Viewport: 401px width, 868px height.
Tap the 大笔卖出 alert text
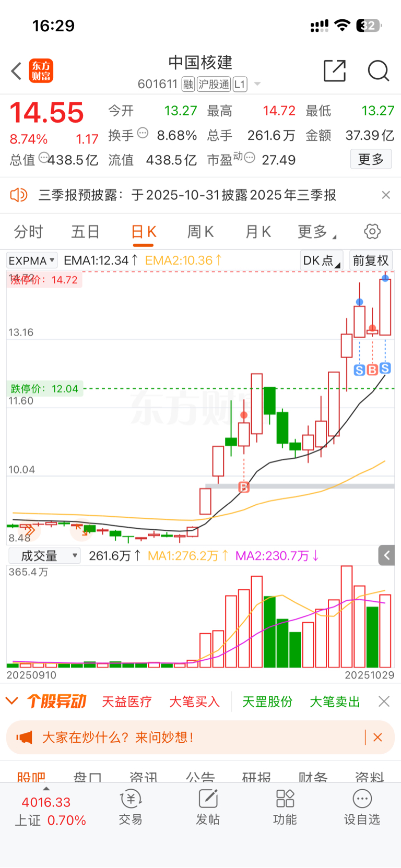tap(335, 701)
